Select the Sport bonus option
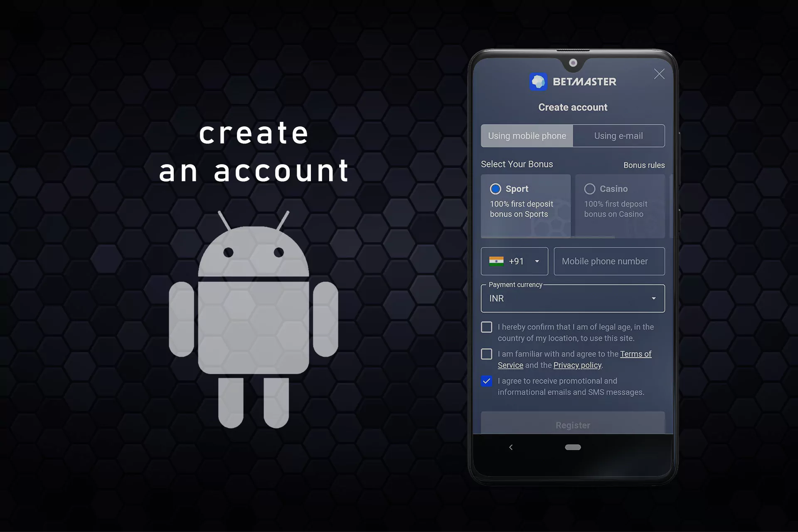Image resolution: width=798 pixels, height=532 pixels. (x=495, y=188)
